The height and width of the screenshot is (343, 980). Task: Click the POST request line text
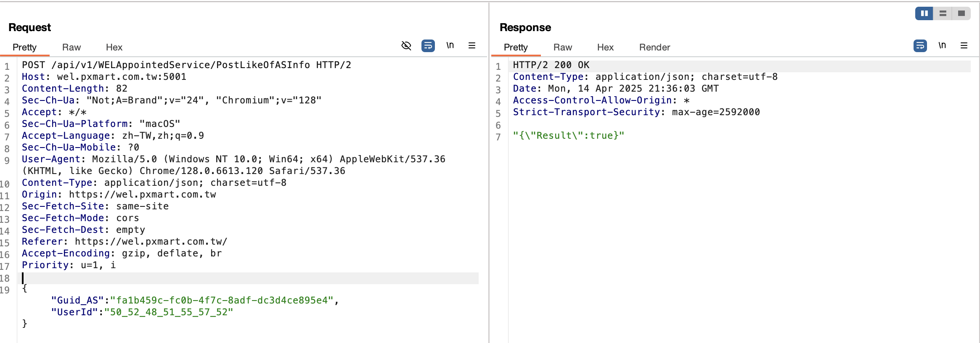click(x=186, y=65)
